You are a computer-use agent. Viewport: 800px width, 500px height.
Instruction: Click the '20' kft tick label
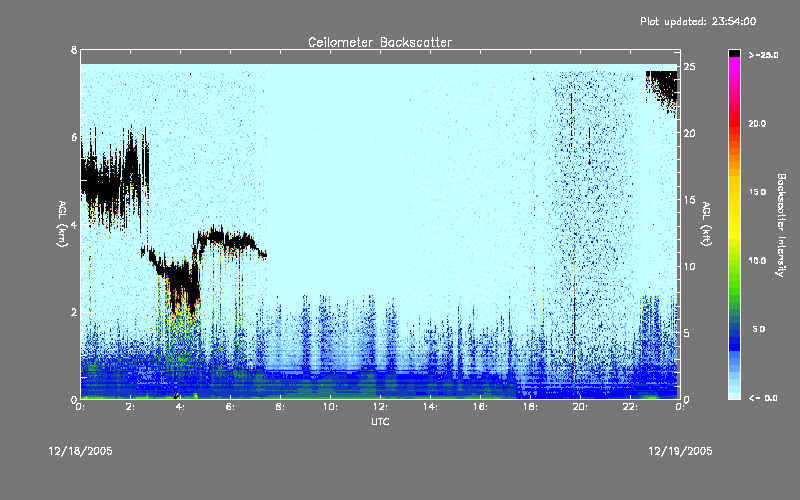689,133
